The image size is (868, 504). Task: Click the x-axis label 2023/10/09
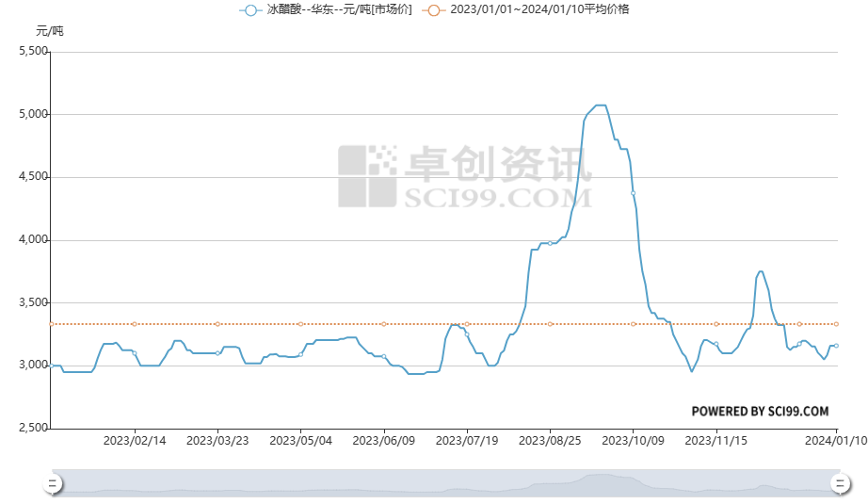tap(634, 441)
